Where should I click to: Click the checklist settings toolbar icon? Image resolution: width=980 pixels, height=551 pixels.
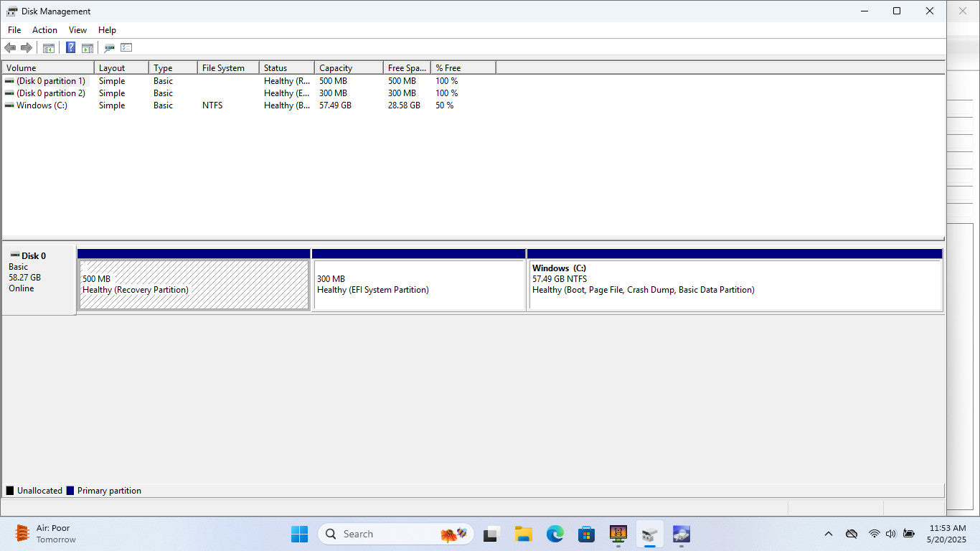click(x=126, y=48)
